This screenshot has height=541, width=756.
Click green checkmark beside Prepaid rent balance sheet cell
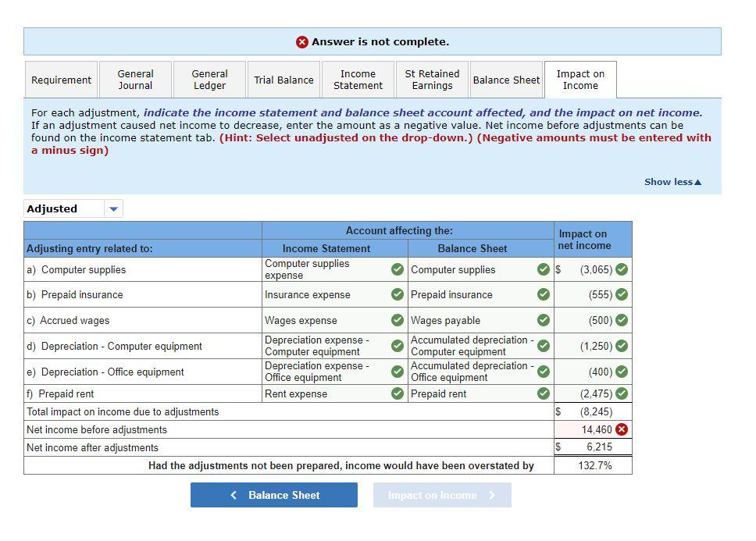(x=544, y=393)
